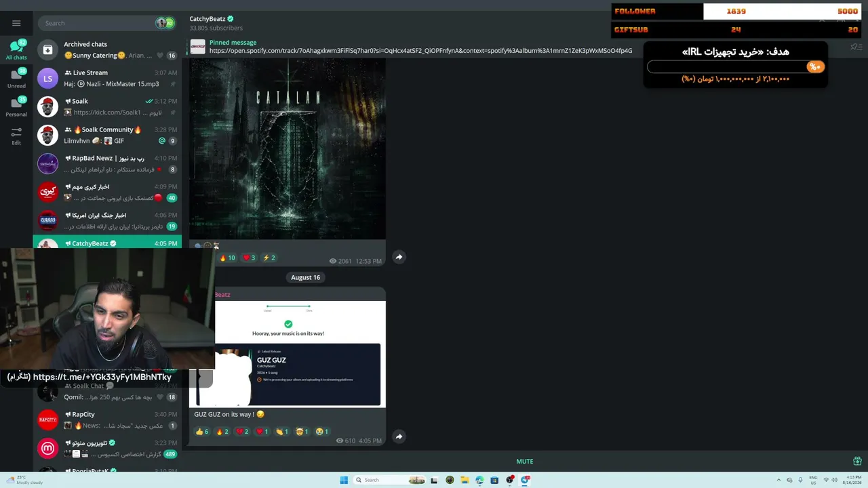Open the taskbar clock and date
Viewport: 868px width, 488px height.
[851, 480]
